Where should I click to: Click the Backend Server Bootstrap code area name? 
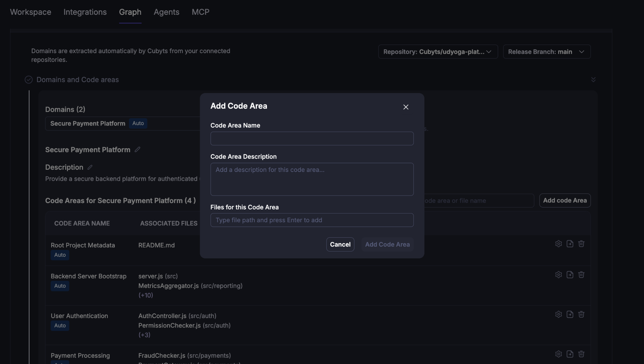point(88,276)
